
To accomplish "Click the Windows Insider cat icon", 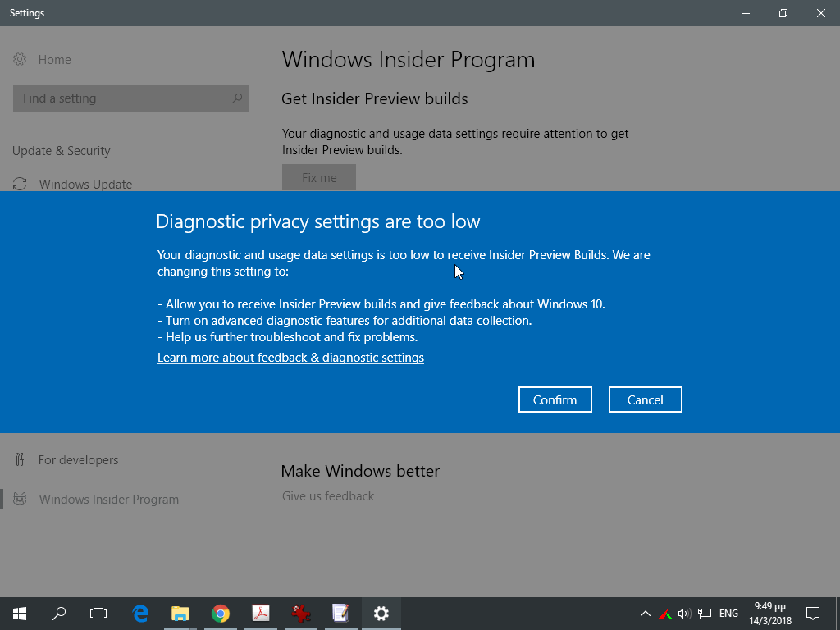I will (x=20, y=499).
